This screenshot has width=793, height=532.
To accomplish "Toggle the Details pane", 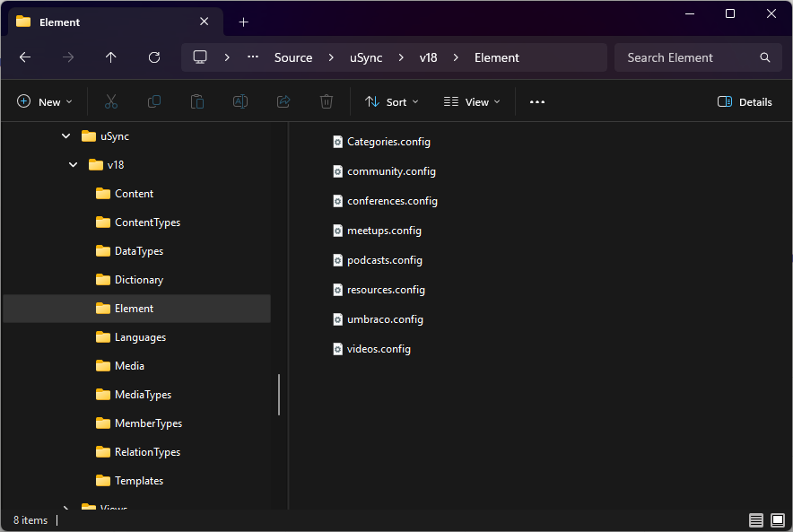I will click(x=745, y=102).
